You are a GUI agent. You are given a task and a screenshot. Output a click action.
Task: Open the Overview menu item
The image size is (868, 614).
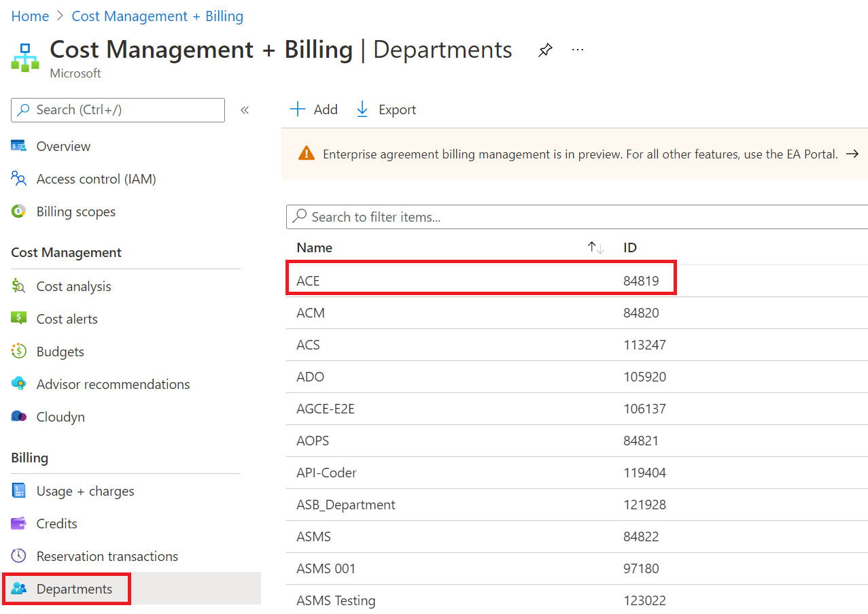63,146
